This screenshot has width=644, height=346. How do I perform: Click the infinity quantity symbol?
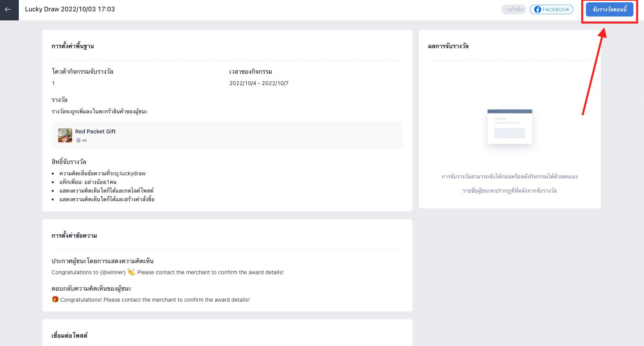pyautogui.click(x=84, y=140)
